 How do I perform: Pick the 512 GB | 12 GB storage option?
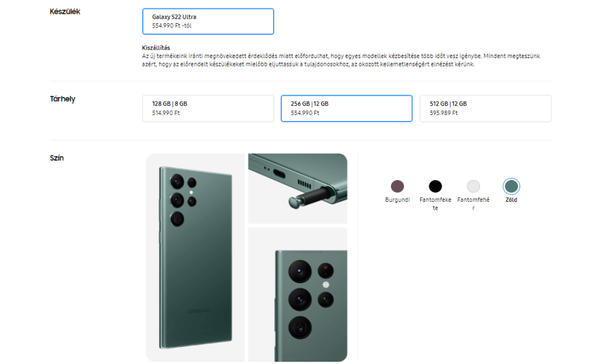pos(485,108)
